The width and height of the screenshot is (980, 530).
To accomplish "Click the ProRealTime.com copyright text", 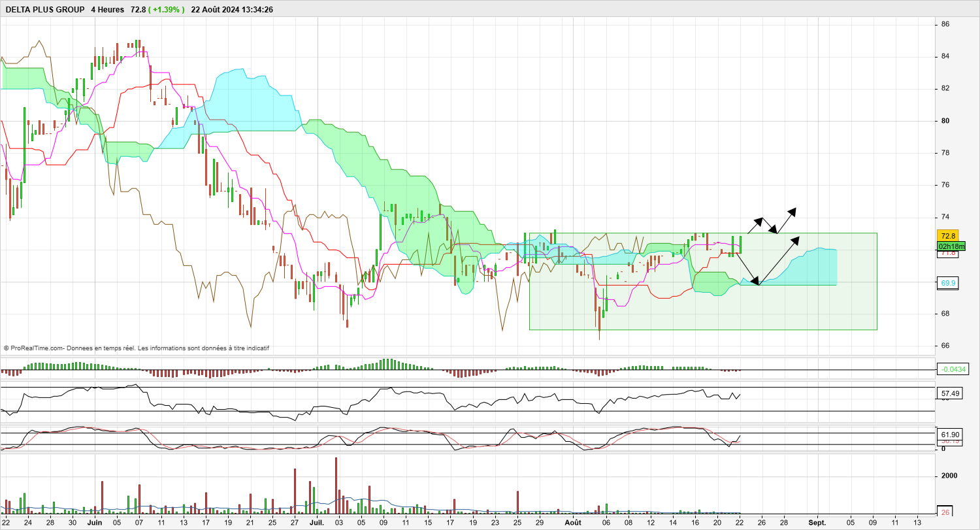I will (x=136, y=348).
